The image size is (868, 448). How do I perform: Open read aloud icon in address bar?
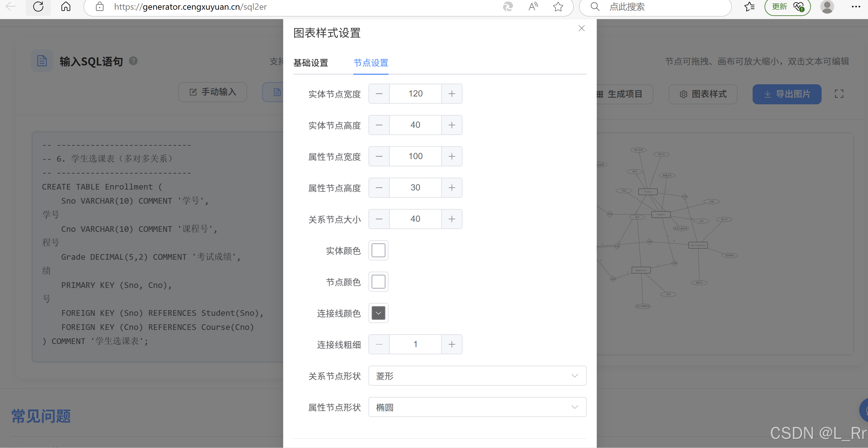point(533,6)
